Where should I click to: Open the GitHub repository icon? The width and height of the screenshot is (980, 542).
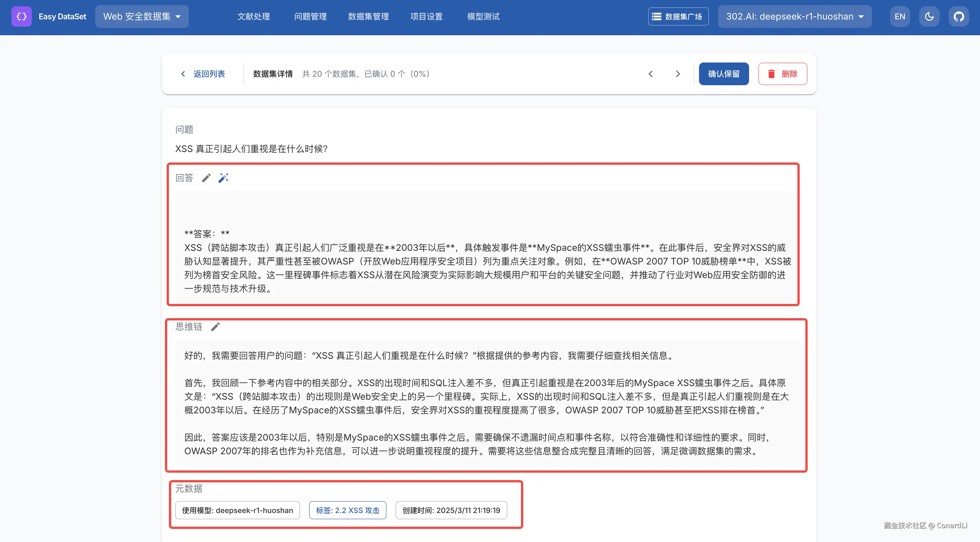(958, 16)
